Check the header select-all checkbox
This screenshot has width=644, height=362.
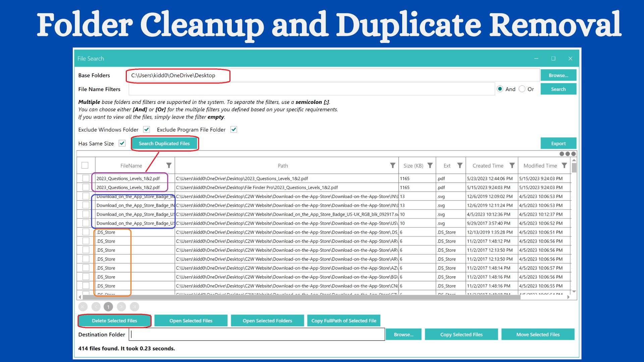(85, 166)
